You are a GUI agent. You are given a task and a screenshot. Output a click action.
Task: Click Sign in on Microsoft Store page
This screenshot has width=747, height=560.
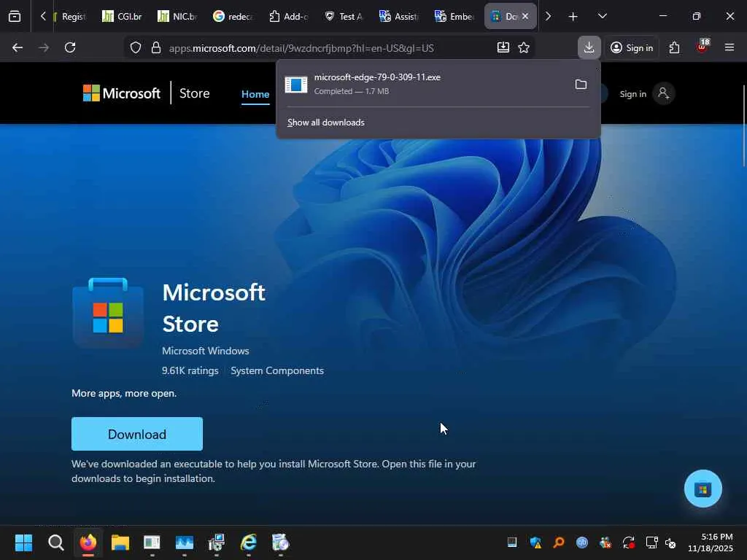point(632,94)
